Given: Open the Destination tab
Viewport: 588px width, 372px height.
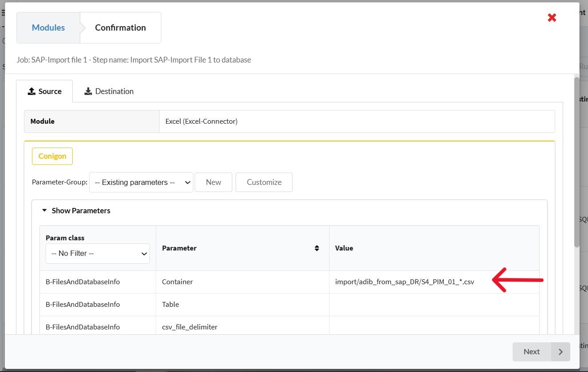Looking at the screenshot, I should (x=109, y=91).
